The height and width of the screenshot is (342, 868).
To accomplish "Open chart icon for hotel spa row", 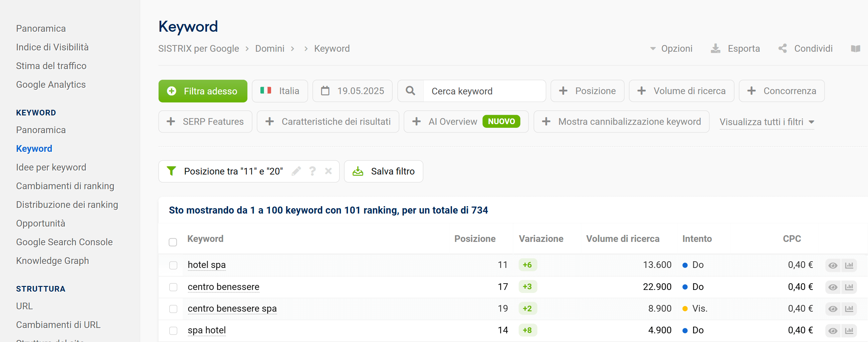I will [x=849, y=265].
